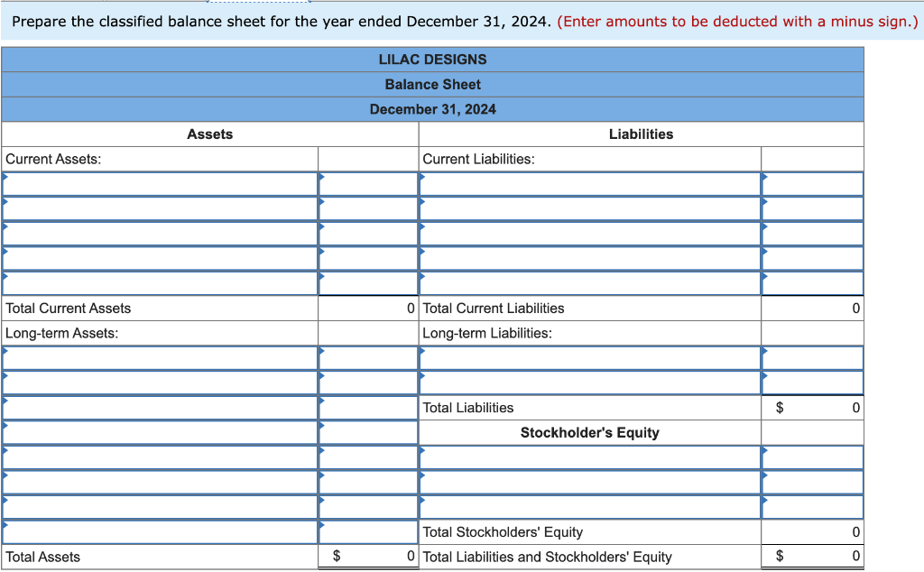Open the first account dropdown under Stockholder's Equity
Image resolution: width=924 pixels, height=572 pixels.
coord(590,457)
